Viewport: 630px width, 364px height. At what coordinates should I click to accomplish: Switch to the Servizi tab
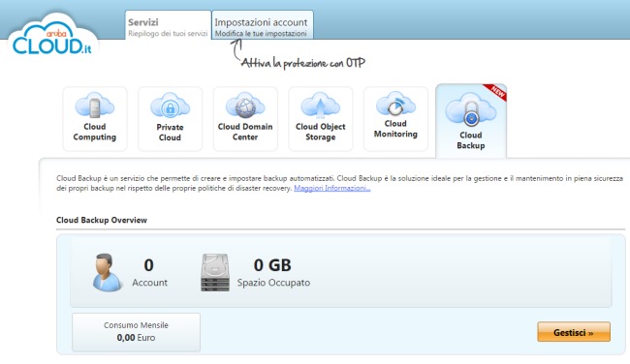[x=168, y=25]
